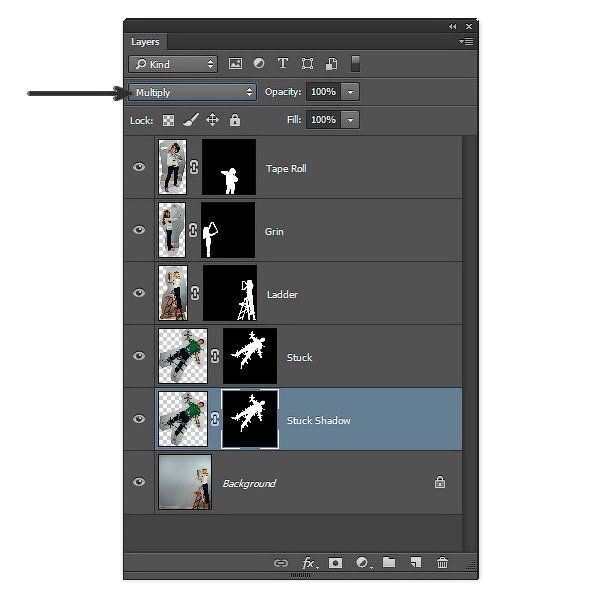Click the link icon on Ladder layer
The height and width of the screenshot is (603, 600).
click(195, 293)
